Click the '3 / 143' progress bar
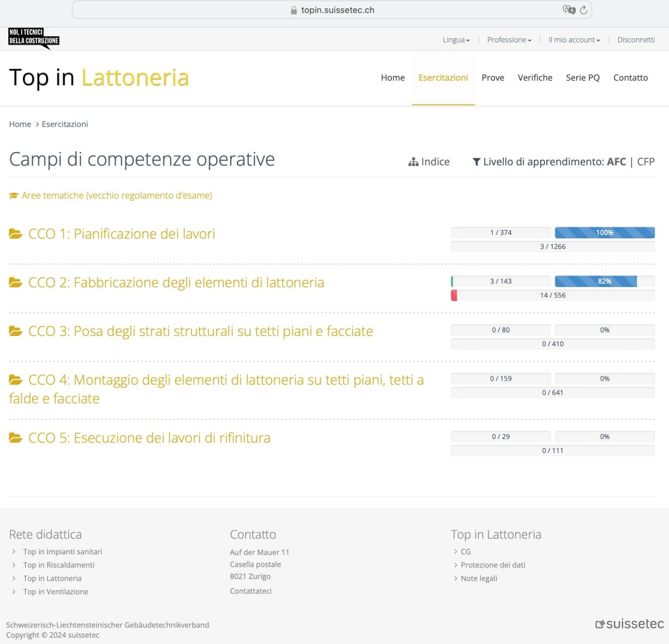Image resolution: width=669 pixels, height=644 pixels. click(500, 282)
